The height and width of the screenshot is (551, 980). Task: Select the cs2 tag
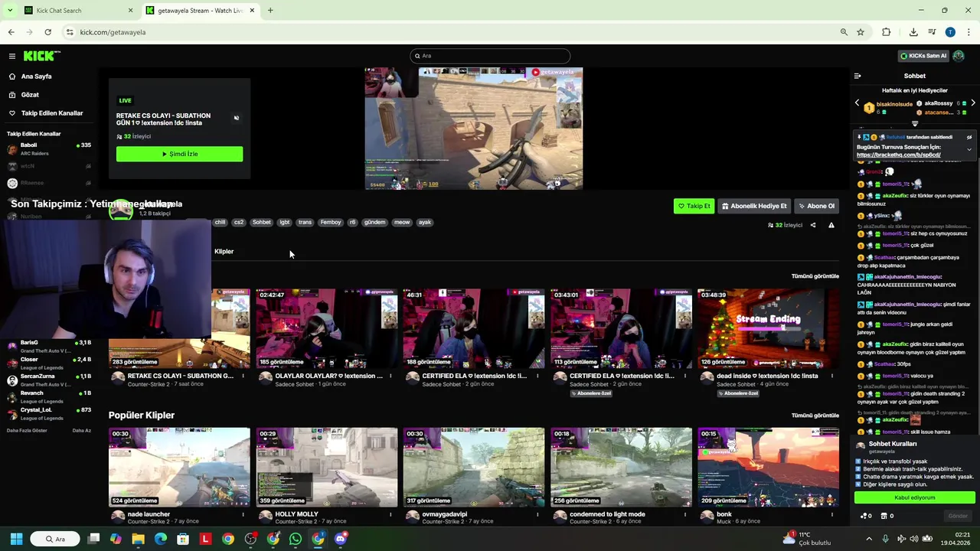[239, 223]
